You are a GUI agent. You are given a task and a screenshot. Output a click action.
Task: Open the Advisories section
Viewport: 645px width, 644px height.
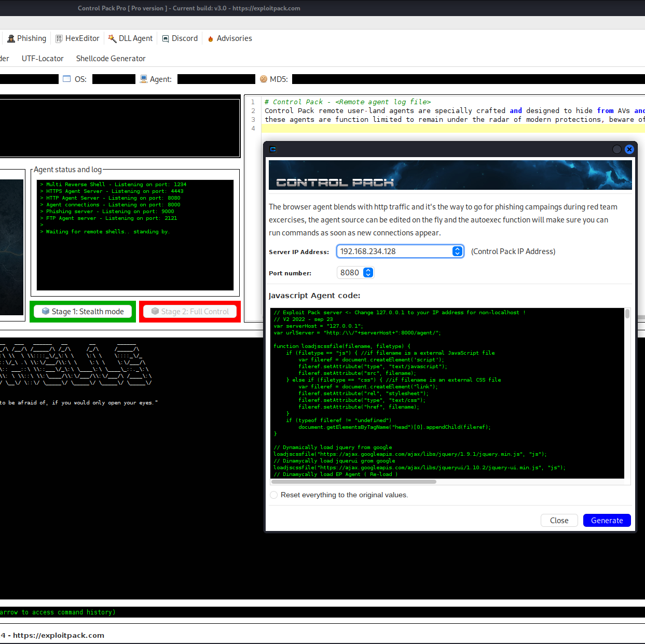pyautogui.click(x=229, y=38)
